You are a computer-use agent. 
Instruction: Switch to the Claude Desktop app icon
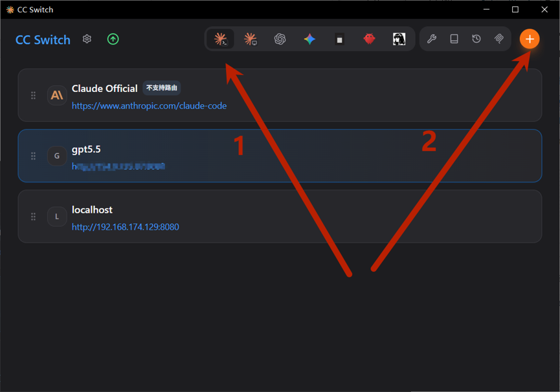(x=251, y=39)
